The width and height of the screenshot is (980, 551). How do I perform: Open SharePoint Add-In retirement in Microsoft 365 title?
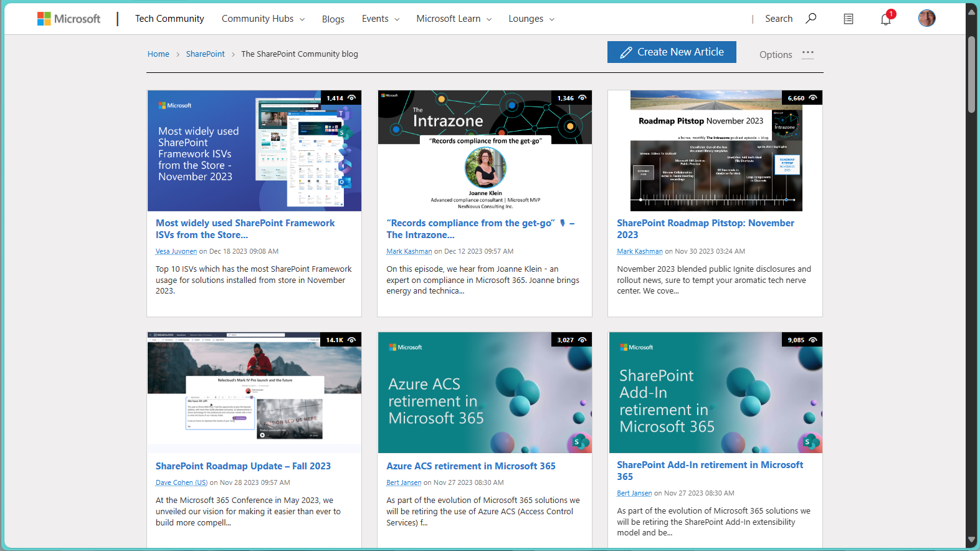(710, 471)
